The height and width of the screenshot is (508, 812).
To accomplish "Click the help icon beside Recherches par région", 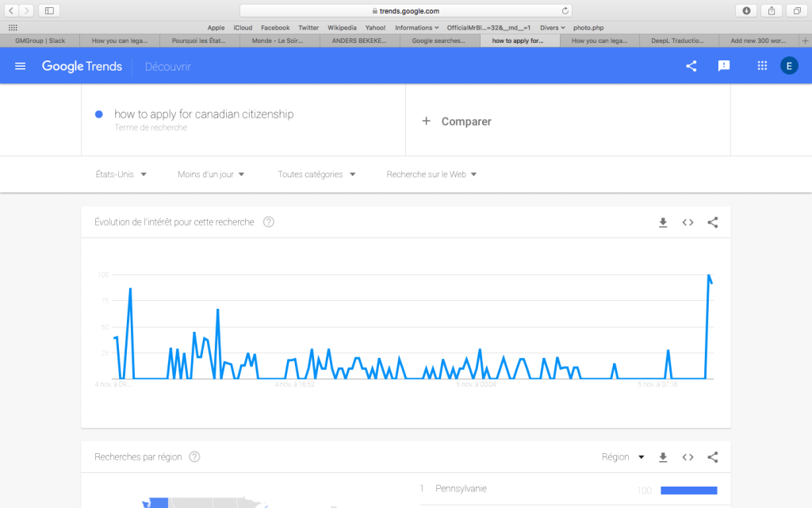I will (x=194, y=457).
